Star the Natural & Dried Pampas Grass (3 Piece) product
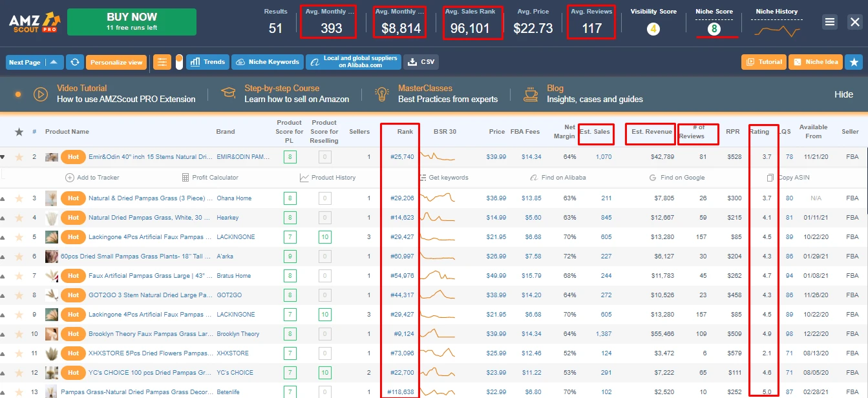868x398 pixels. pos(19,198)
